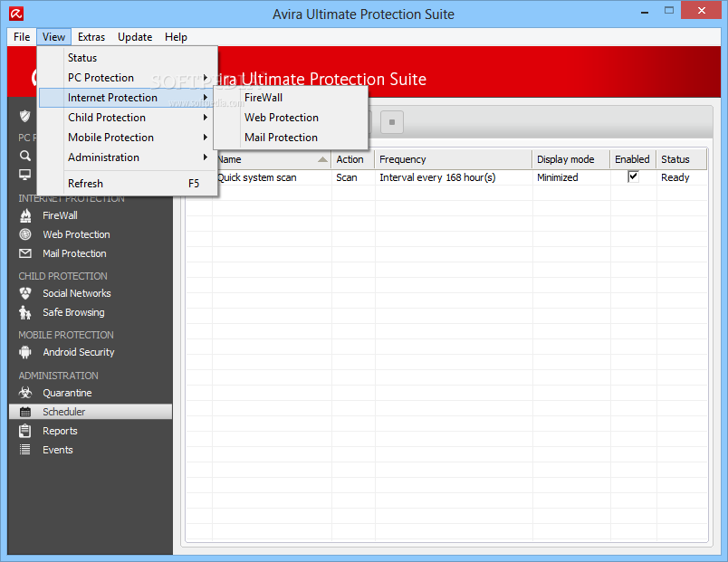This screenshot has width=728, height=562.
Task: Click the Events list icon
Action: click(x=25, y=450)
